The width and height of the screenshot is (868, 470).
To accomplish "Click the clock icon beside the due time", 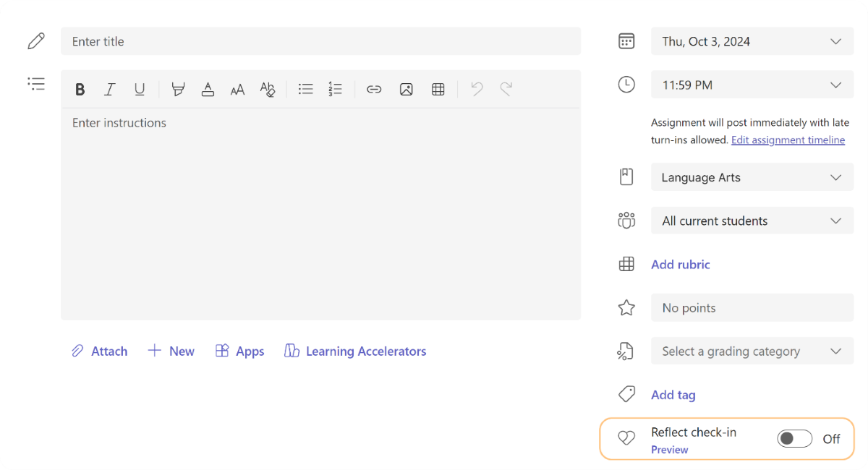I will [x=626, y=85].
